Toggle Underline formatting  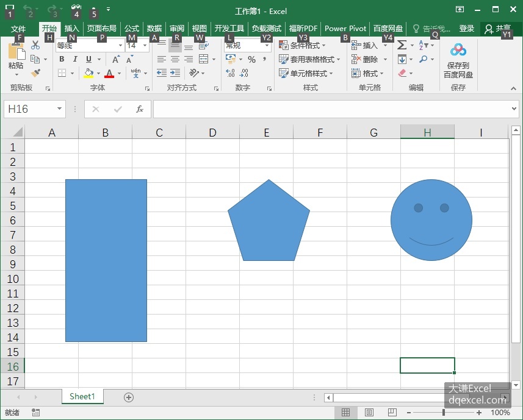[x=88, y=59]
